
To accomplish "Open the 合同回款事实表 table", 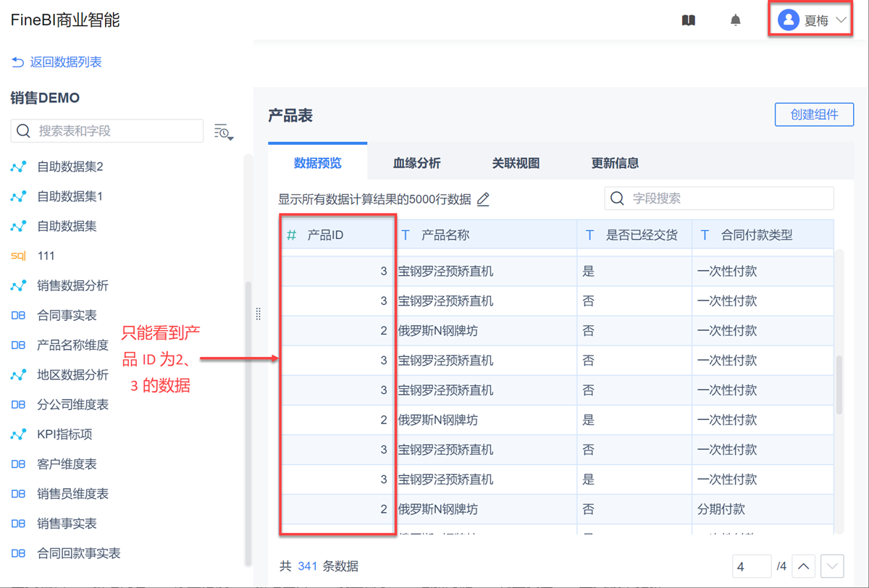I will [78, 553].
